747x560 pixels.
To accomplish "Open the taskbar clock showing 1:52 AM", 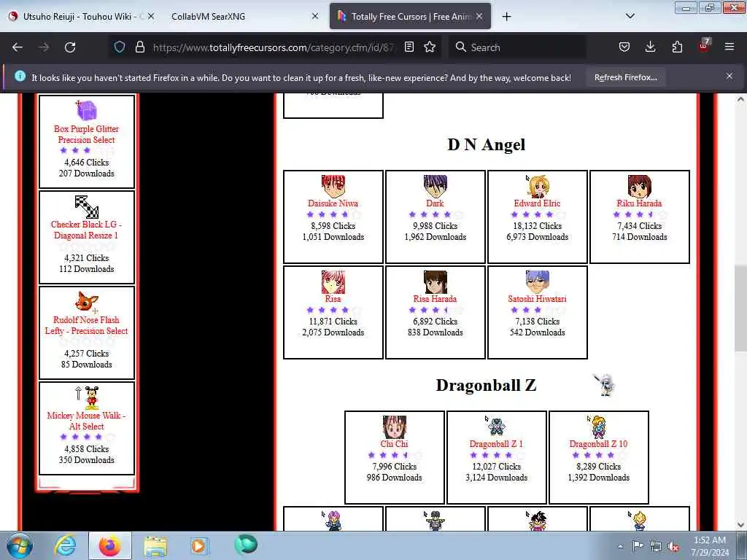I will click(x=710, y=546).
